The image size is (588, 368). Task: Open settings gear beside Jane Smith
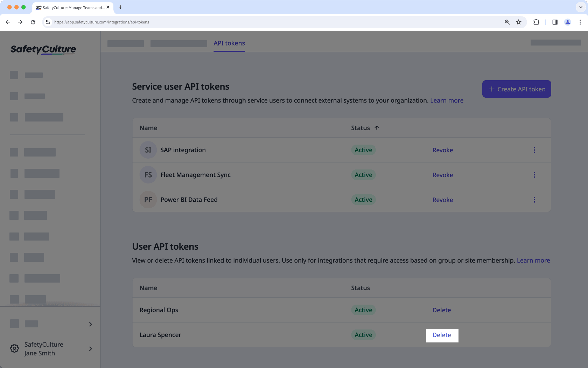14,348
